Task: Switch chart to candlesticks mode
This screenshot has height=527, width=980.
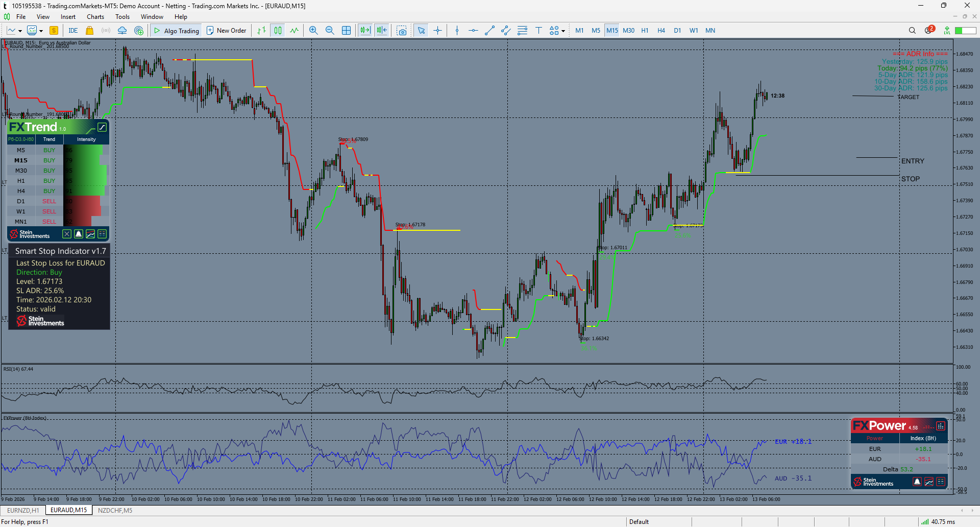Action: click(278, 31)
